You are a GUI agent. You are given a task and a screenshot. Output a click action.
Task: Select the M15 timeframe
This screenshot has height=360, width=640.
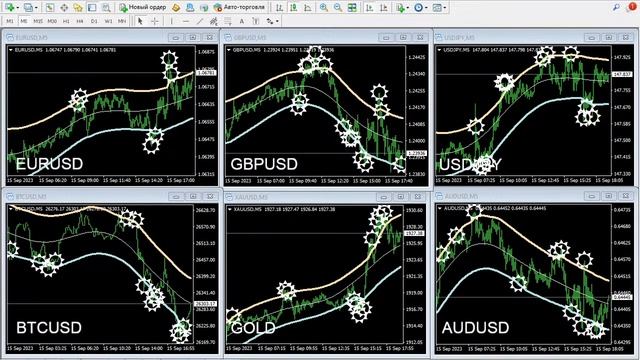click(x=38, y=21)
